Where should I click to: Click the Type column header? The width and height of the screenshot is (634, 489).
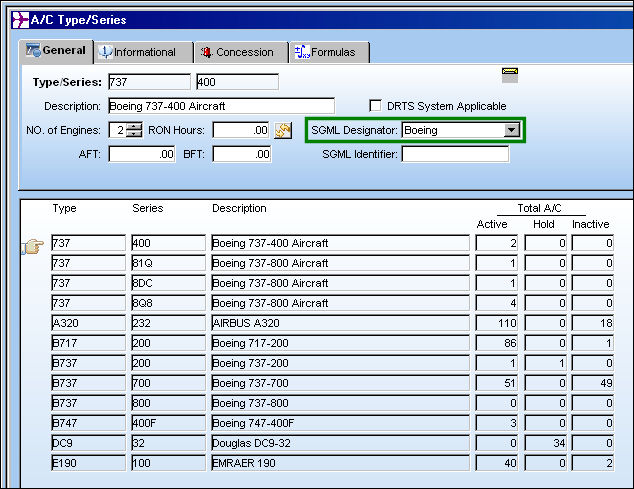64,208
